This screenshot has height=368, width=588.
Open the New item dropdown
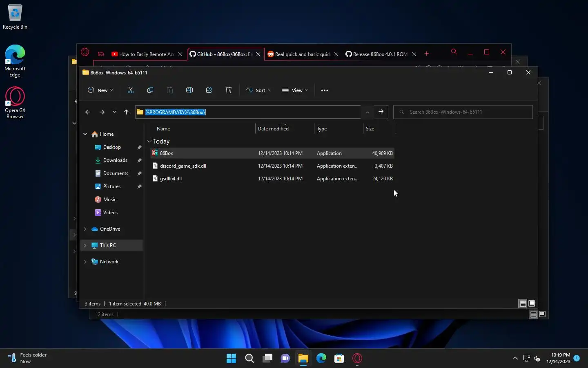(x=100, y=90)
